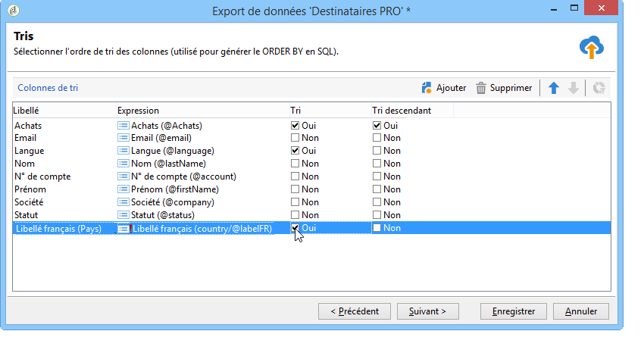Click the greyed refresh icon in toolbar
Viewport: 644px width, 353px height.
[x=599, y=88]
